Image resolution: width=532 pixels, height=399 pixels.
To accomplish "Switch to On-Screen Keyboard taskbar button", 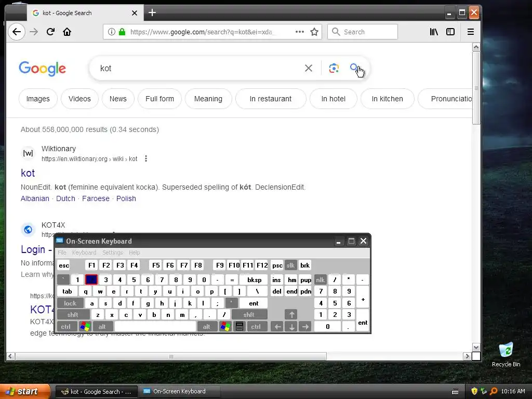I will 179,391.
